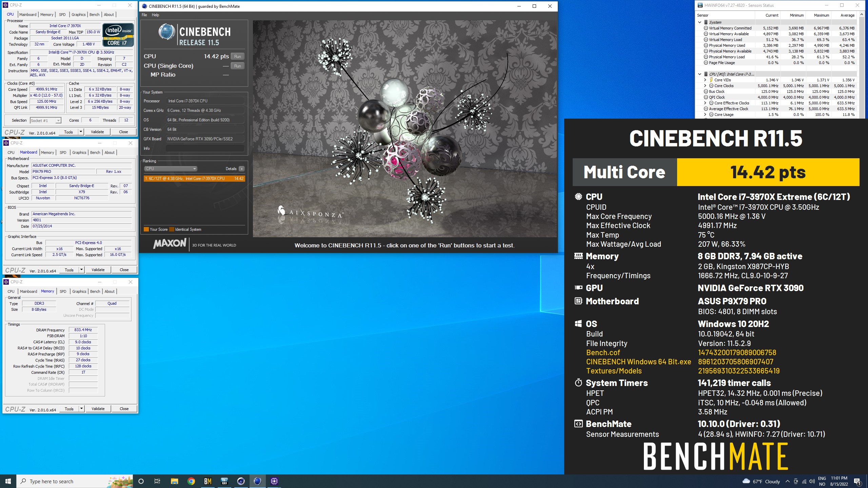Click the System chip icon in HWiNFO

coord(706,22)
